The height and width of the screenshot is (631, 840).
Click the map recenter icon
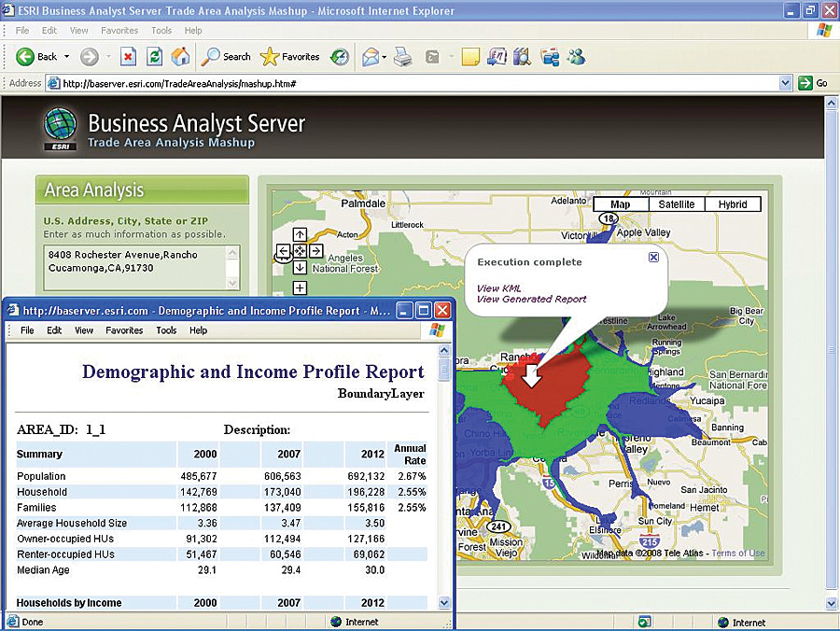[x=300, y=251]
